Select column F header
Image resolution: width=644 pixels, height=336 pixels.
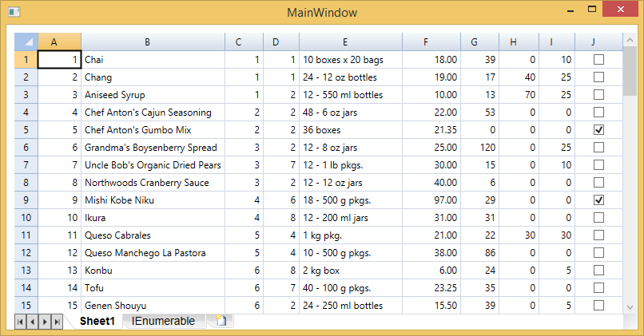431,42
